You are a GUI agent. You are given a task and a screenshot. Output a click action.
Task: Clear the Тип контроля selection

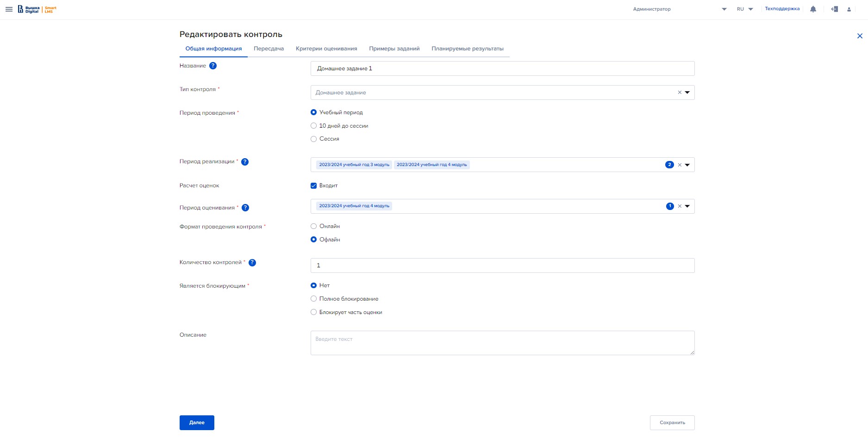[x=680, y=93]
